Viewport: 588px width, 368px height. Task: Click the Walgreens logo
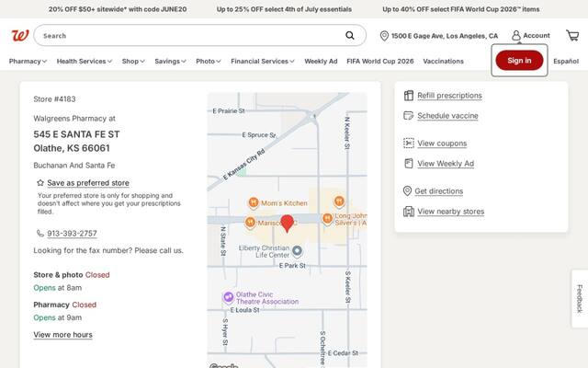(x=20, y=35)
